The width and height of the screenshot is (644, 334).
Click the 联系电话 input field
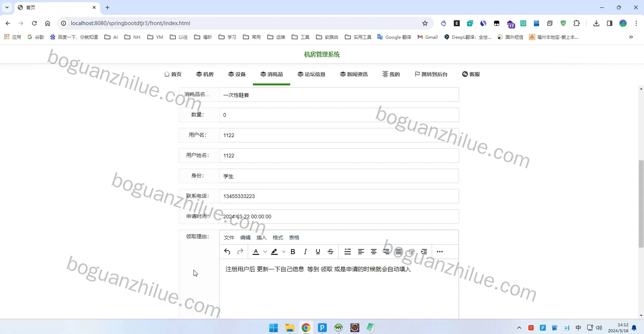[339, 196]
